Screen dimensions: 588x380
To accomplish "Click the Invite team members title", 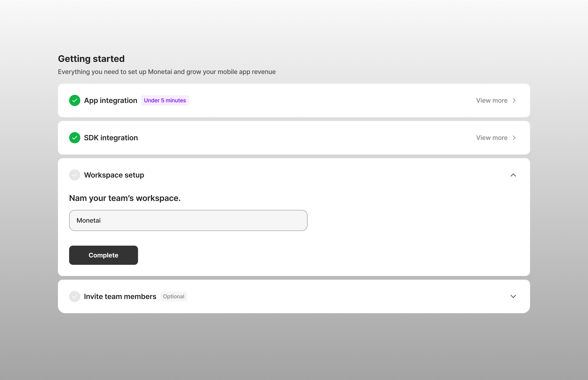I will click(x=120, y=296).
